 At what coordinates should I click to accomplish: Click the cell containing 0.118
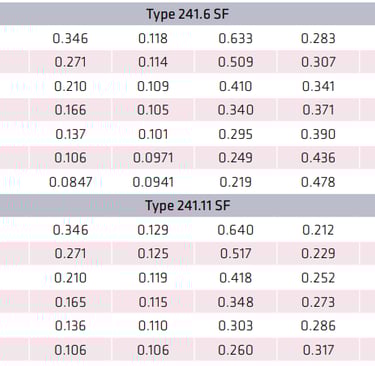tap(153, 38)
